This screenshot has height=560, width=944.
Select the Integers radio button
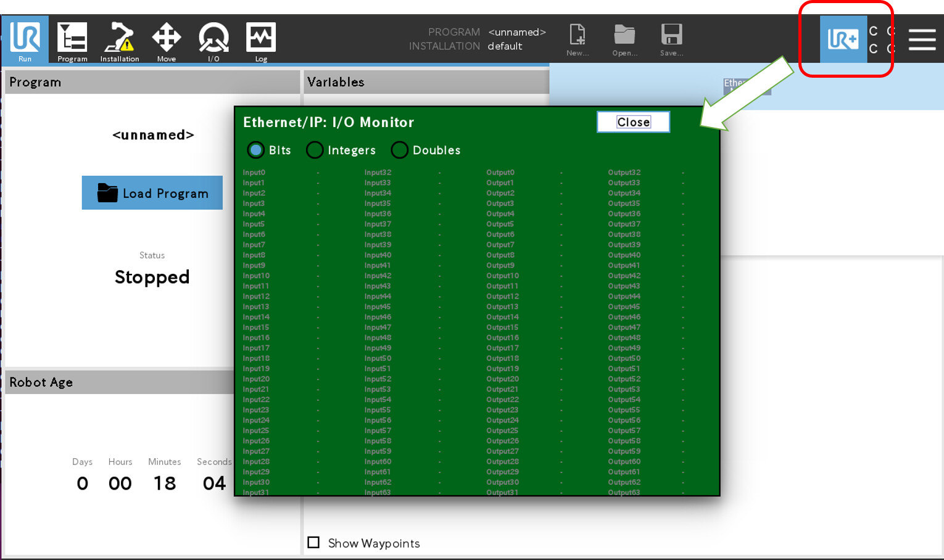tap(315, 150)
